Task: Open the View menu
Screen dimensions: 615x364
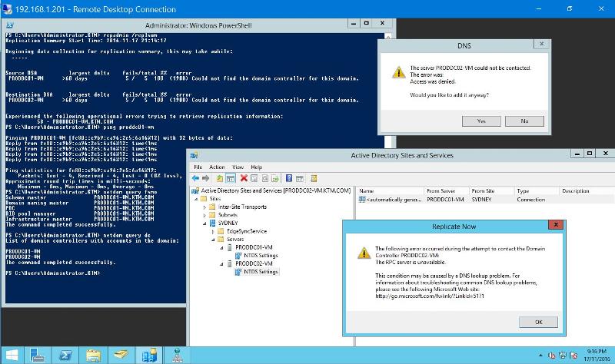Action: (x=238, y=167)
